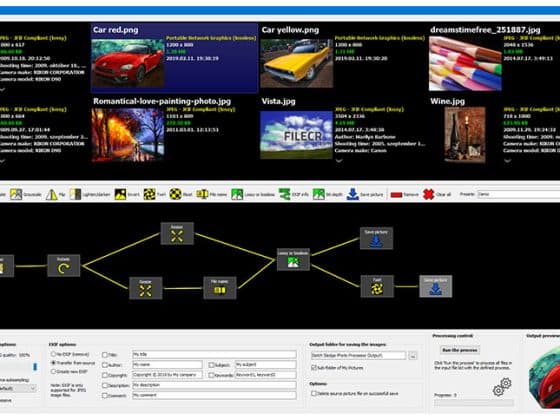
Task: Adjust the JPEG quality slider handle
Action: (x=35, y=367)
